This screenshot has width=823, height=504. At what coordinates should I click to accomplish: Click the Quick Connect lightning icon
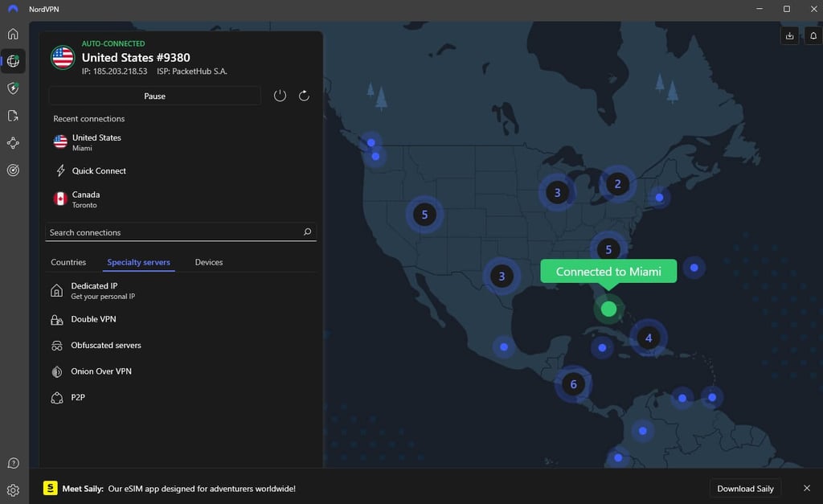61,170
